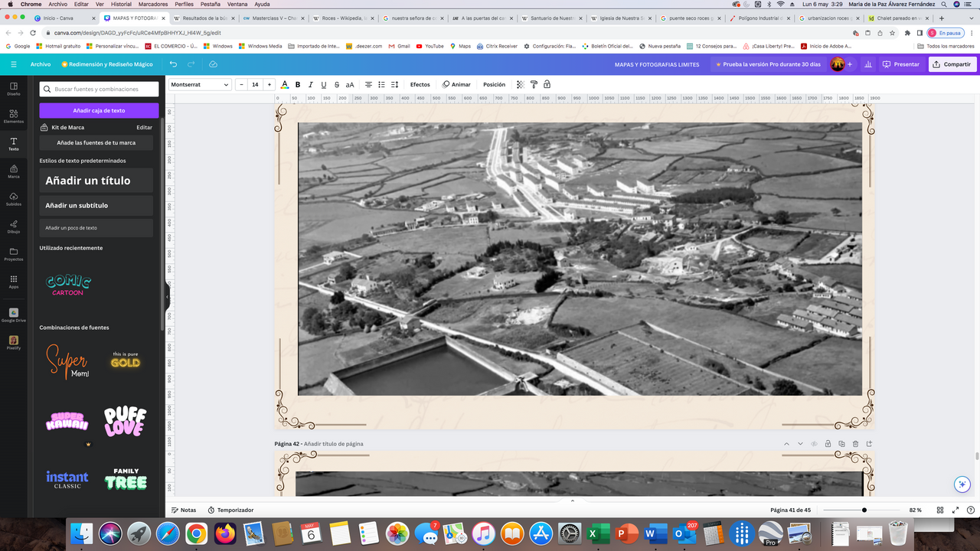Open the grid view of pages
The height and width of the screenshot is (551, 980).
[x=940, y=510]
